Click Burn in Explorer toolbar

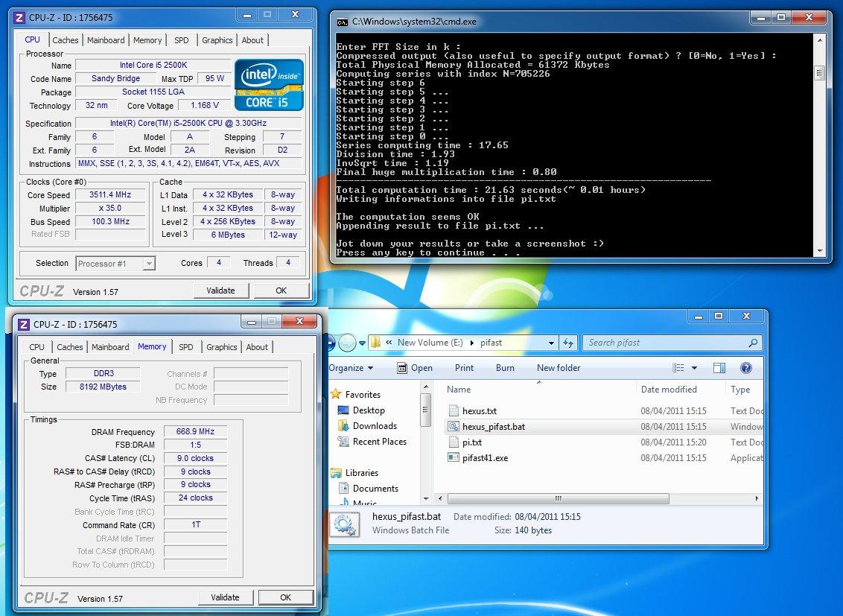click(505, 368)
